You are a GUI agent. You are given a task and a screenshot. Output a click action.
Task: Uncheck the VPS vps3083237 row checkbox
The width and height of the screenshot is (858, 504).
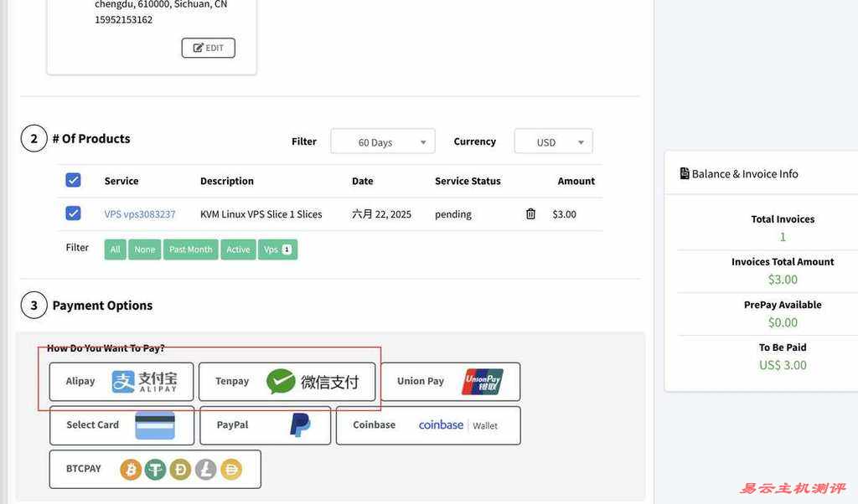[x=73, y=213]
